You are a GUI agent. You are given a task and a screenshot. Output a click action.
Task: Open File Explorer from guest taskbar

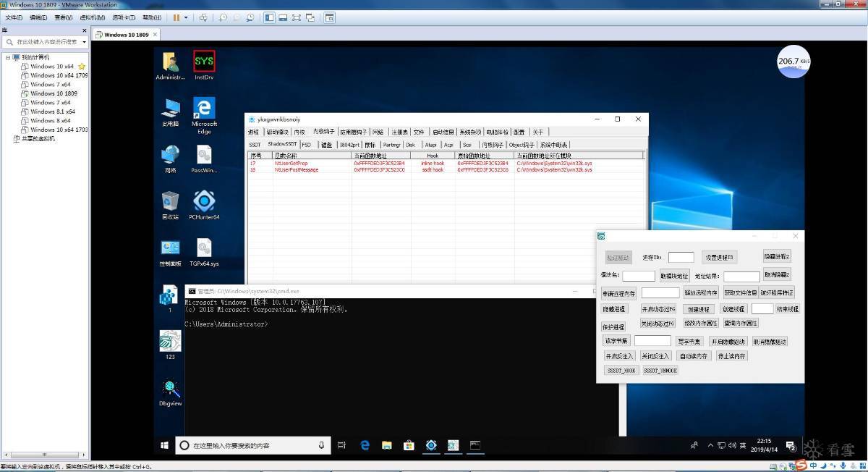pyautogui.click(x=387, y=445)
